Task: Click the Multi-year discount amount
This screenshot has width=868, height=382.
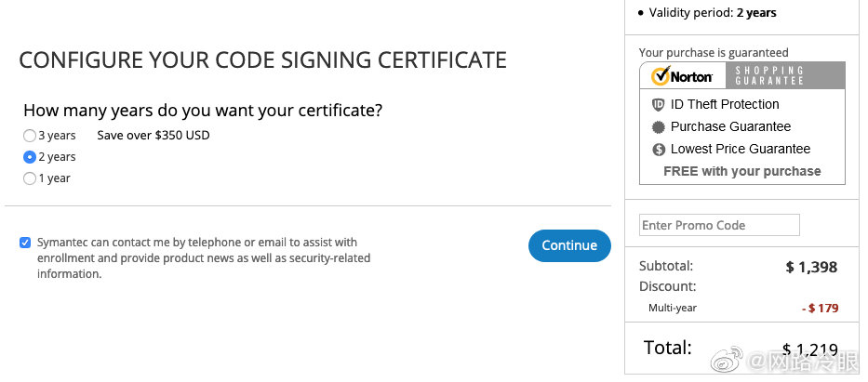Action: point(820,308)
